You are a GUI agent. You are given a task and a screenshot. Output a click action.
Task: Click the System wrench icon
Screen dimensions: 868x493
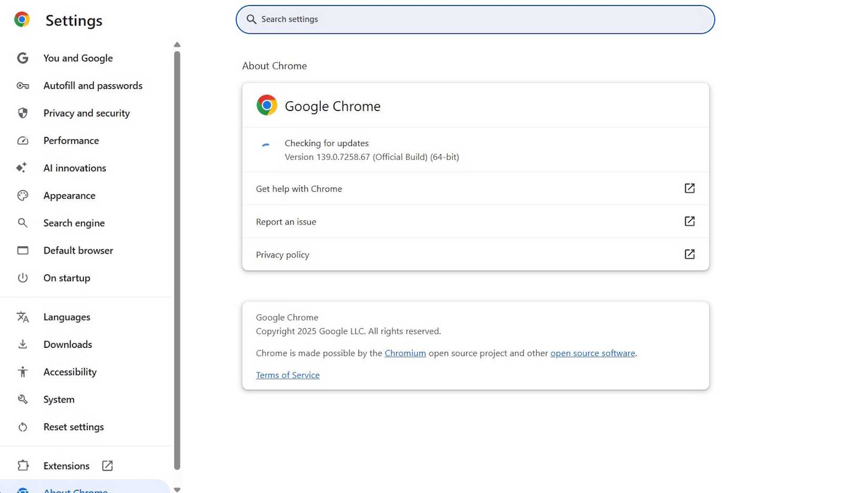pyautogui.click(x=23, y=399)
